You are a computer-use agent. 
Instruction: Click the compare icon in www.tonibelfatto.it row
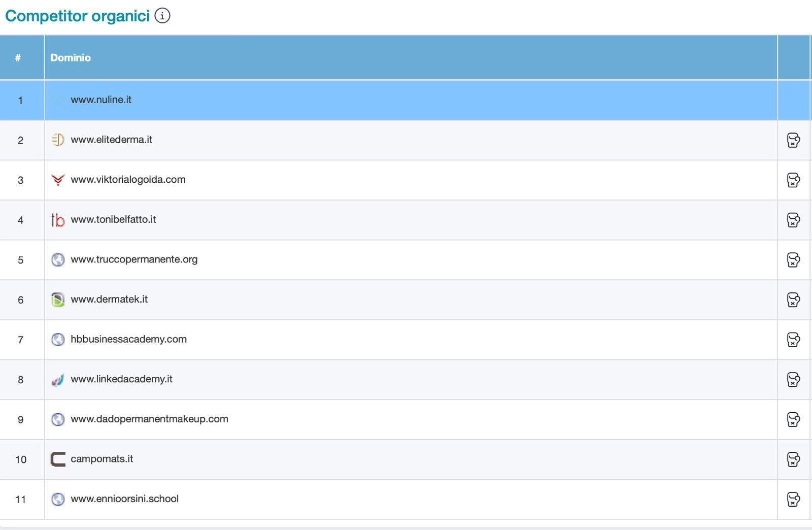tap(793, 220)
